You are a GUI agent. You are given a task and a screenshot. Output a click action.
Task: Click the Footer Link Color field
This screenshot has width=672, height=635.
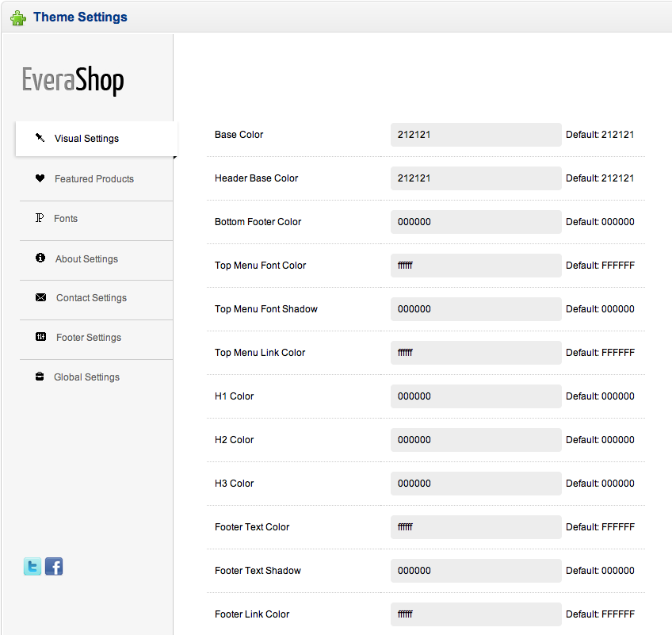tap(475, 614)
